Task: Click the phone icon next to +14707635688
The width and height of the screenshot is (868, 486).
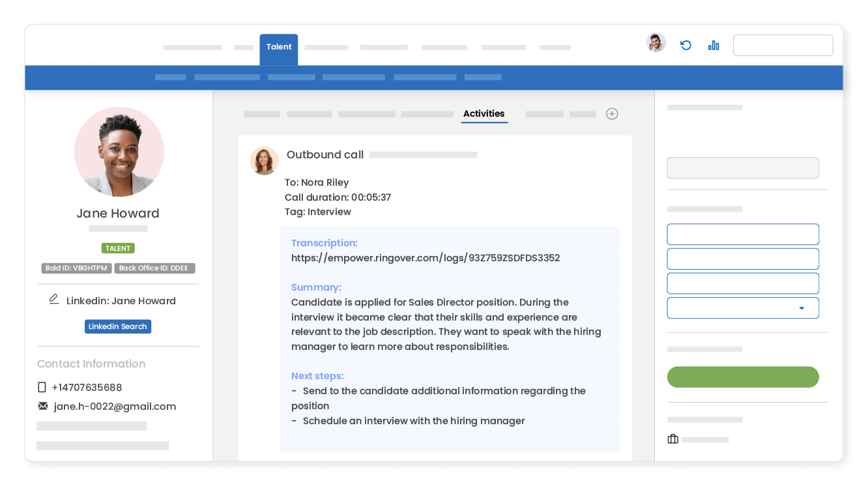Action: [42, 386]
